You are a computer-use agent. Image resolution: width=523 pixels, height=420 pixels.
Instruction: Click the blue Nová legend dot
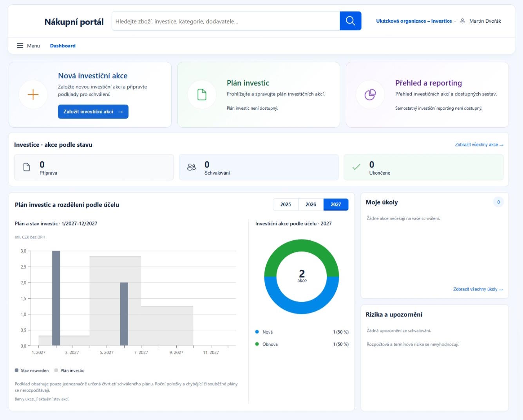click(x=257, y=332)
